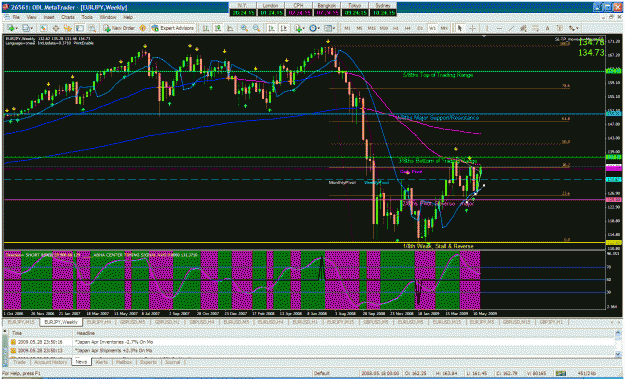Open the File menu
Image resolution: width=625 pixels, height=379 pixels.
tap(16, 18)
